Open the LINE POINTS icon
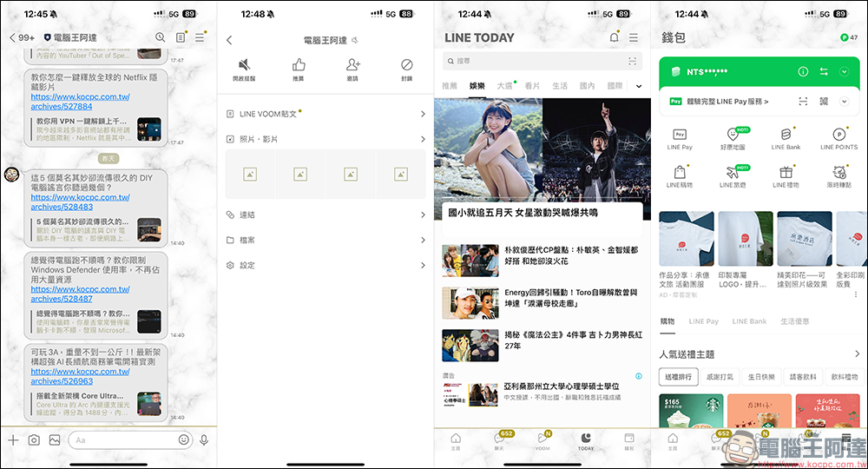Image resolution: width=868 pixels, height=469 pixels. [x=839, y=139]
